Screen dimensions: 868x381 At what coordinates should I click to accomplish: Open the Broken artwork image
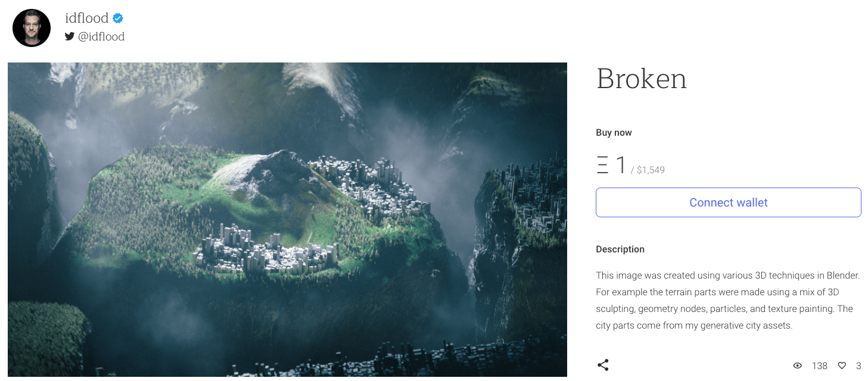(x=287, y=220)
